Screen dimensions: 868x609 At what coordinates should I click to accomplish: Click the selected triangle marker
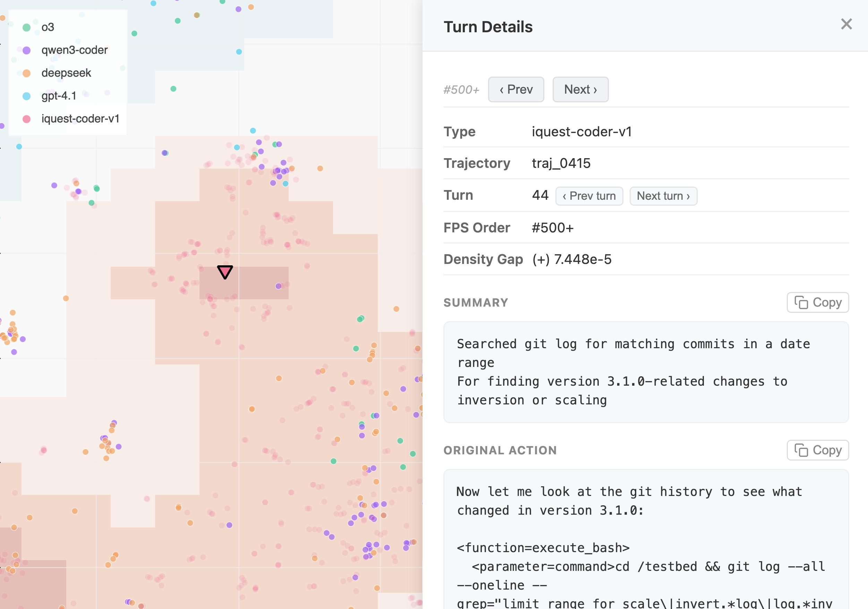pos(225,272)
